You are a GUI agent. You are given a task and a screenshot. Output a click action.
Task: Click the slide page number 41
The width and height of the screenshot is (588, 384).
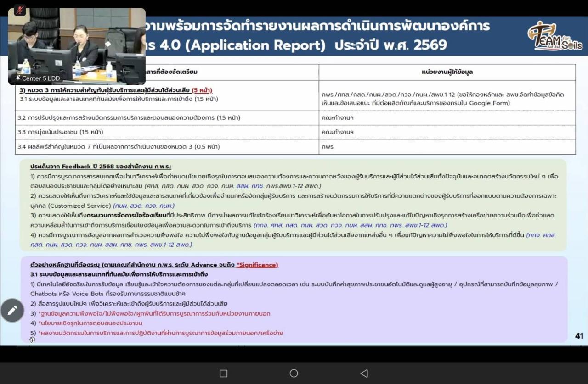[579, 336]
